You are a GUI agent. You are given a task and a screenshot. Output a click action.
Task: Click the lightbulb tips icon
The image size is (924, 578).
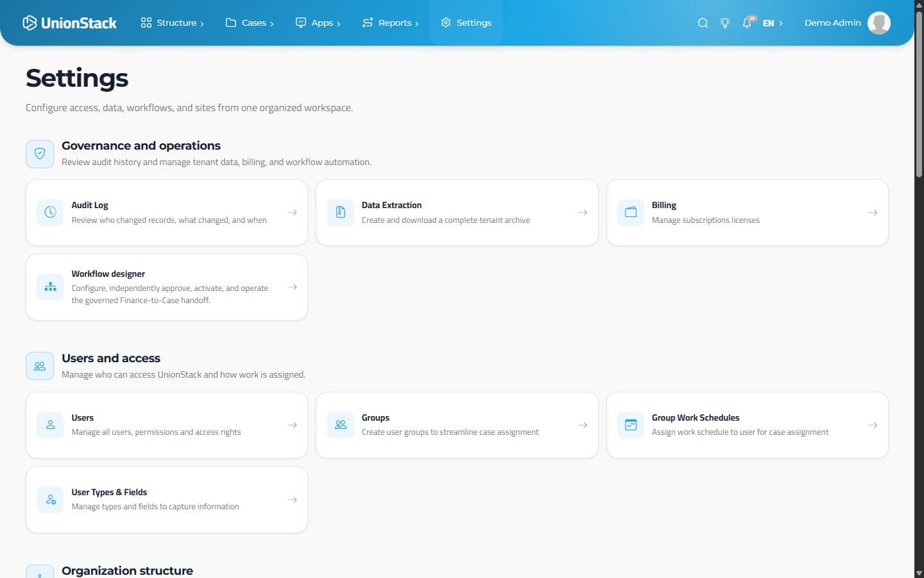(x=724, y=23)
